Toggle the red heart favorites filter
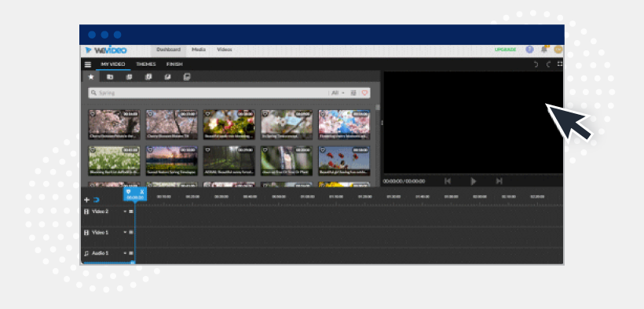 364,93
